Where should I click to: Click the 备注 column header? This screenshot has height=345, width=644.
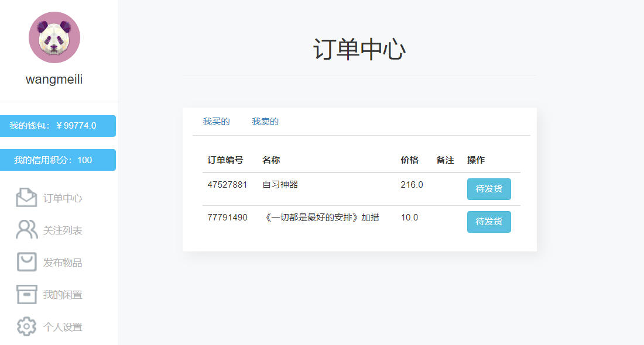point(444,159)
